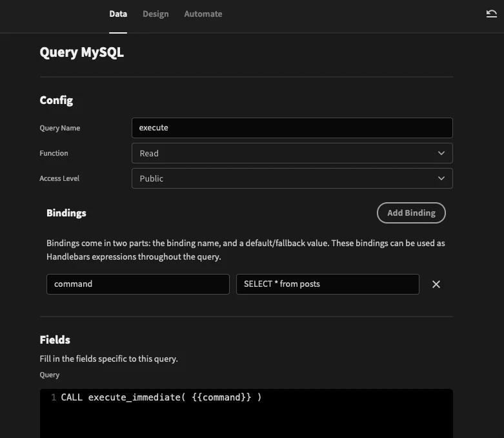The image size is (504, 438).
Task: Click into the CALL execute_immediate query editor line
Action: pos(161,397)
